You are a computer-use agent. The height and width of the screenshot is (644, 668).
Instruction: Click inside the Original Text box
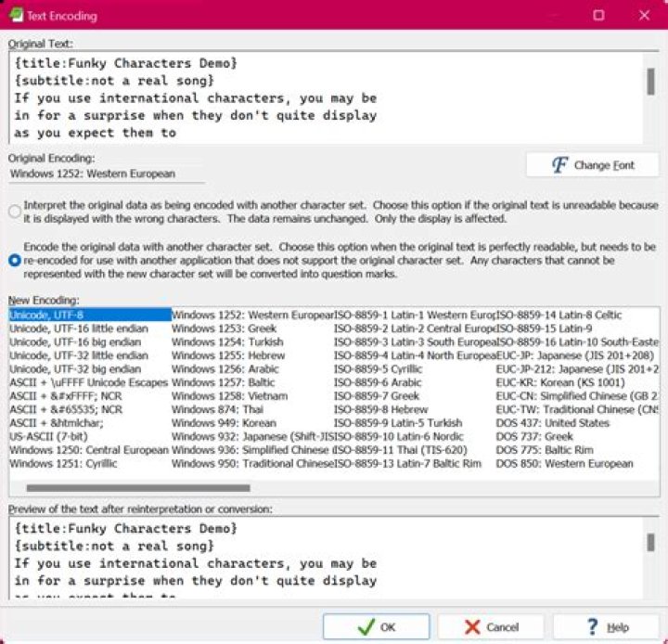[326, 98]
